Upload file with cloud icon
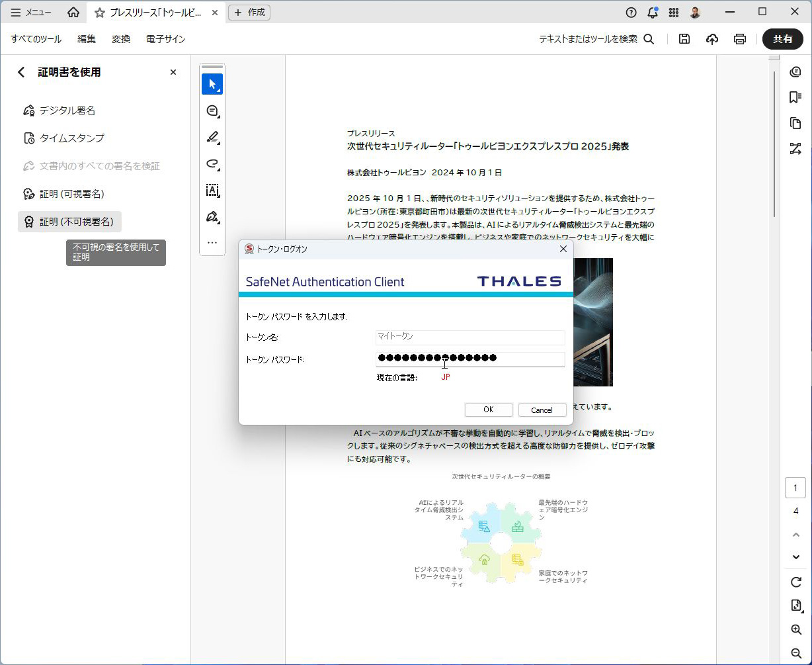The height and width of the screenshot is (665, 812). pos(712,39)
